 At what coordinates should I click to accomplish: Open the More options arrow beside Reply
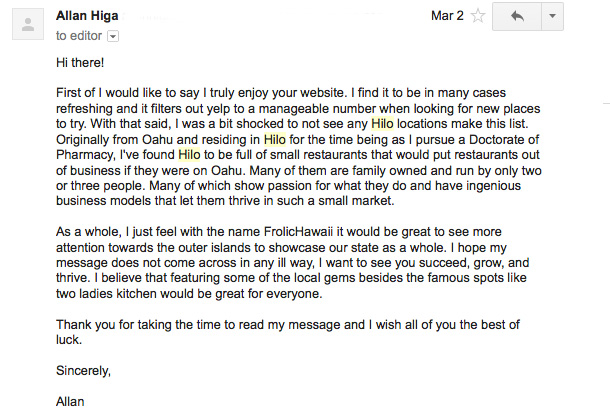(552, 16)
